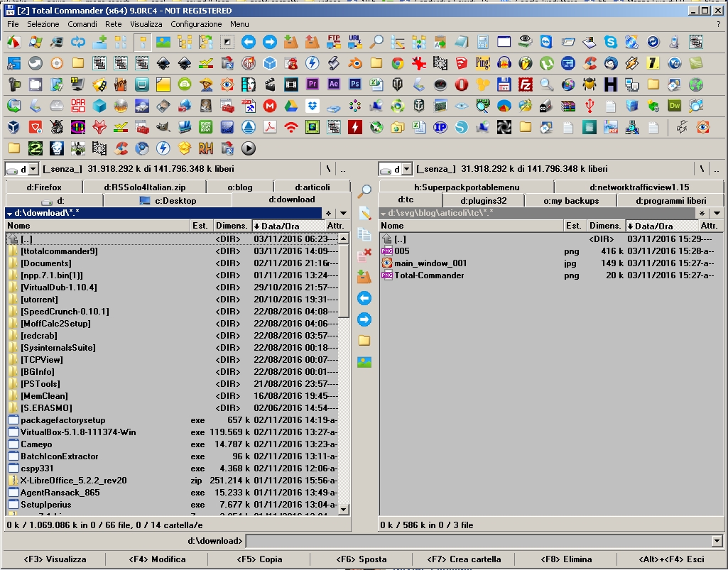
Task: Open right panel directory history arrow
Action: [x=717, y=213]
